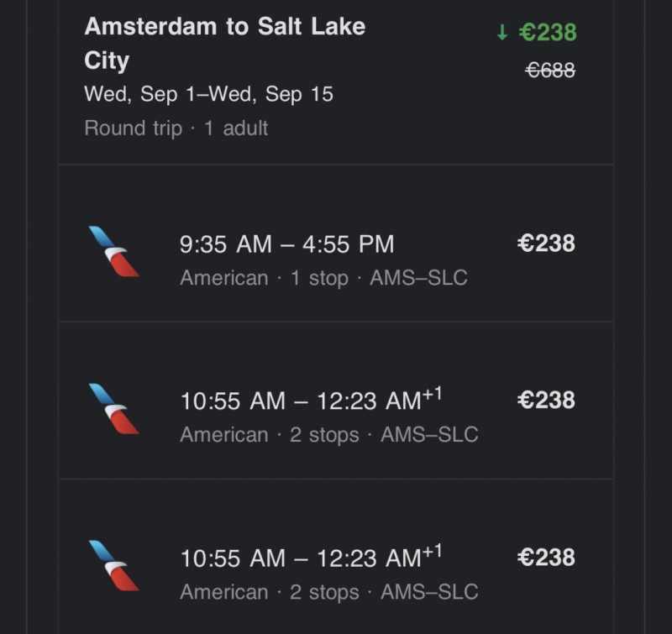Screen dimensions: 672x634
Task: Open 2 stops details on the middle flight
Action: click(324, 435)
